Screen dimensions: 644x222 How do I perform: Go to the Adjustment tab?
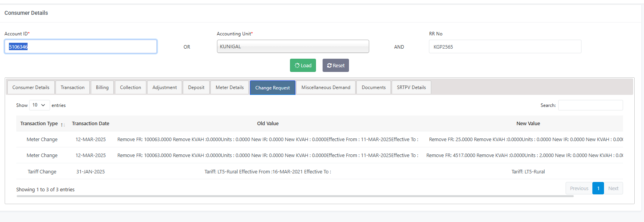pyautogui.click(x=165, y=87)
